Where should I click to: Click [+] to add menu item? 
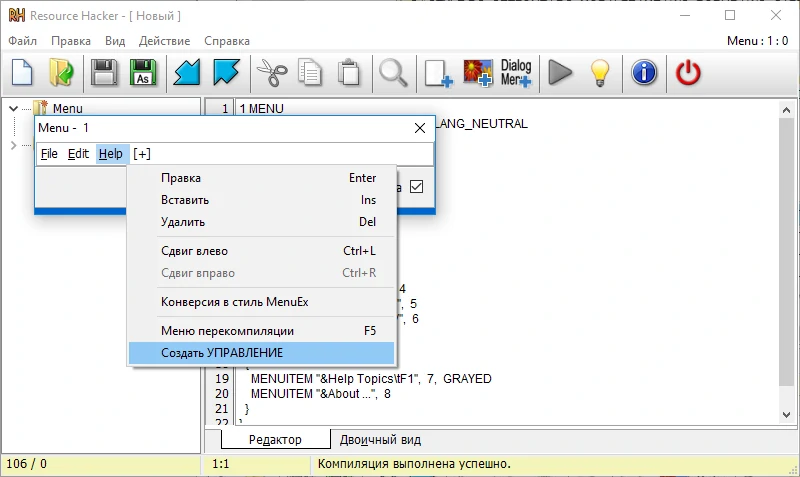tap(142, 154)
